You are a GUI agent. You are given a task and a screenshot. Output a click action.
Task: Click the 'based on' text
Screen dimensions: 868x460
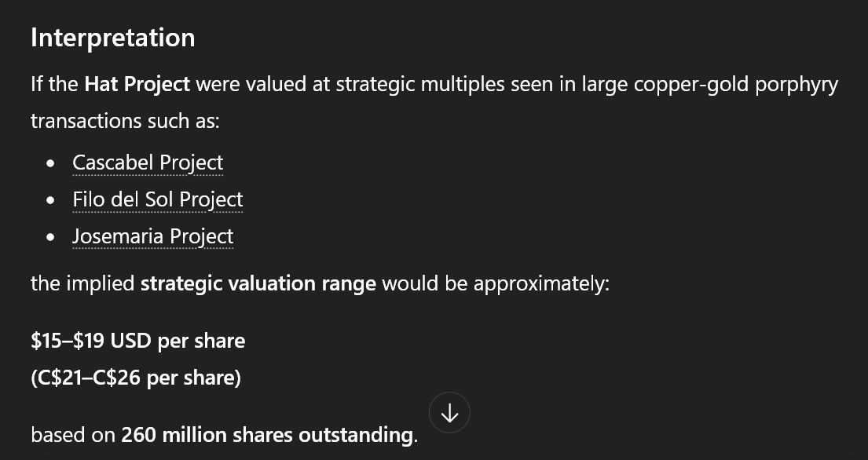[73, 435]
